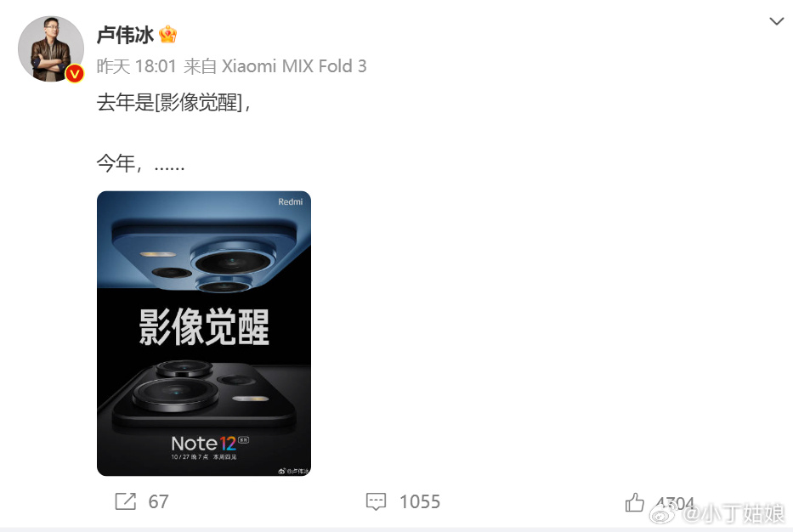The height and width of the screenshot is (532, 793).
Task: Click the profile avatar of 卢伟冰
Action: [x=51, y=48]
